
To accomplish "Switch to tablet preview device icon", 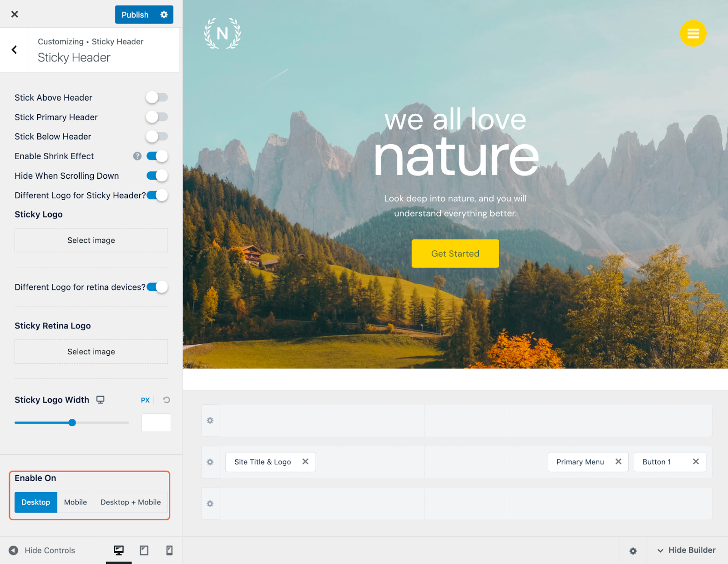I will click(x=144, y=550).
